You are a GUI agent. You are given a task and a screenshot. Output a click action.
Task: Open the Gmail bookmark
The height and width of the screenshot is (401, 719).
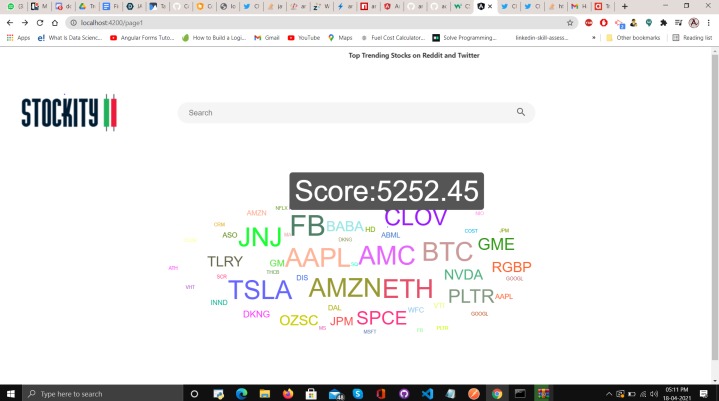267,38
